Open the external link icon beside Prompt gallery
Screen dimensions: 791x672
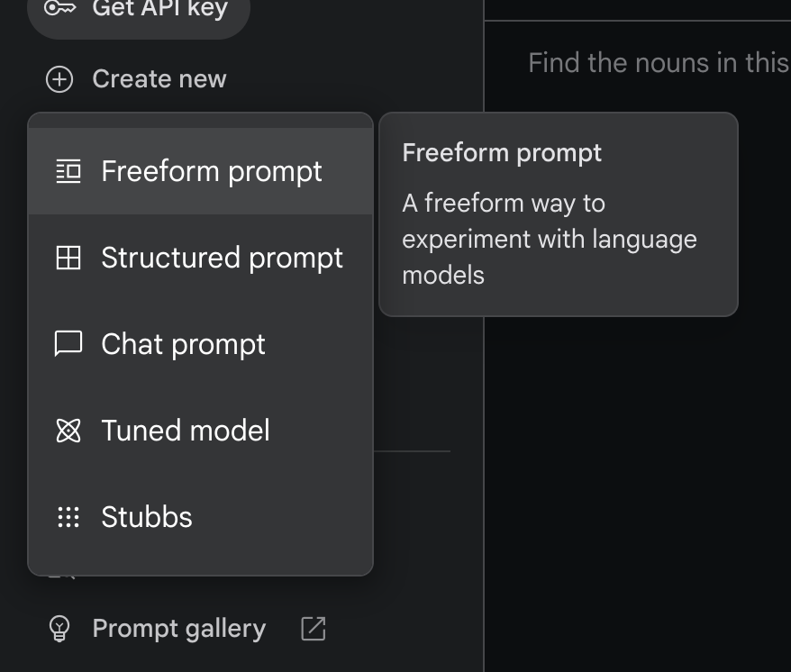(x=313, y=629)
